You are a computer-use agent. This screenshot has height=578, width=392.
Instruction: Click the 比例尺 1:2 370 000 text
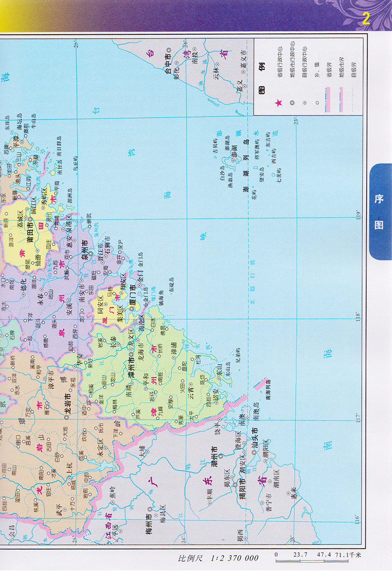point(218,558)
